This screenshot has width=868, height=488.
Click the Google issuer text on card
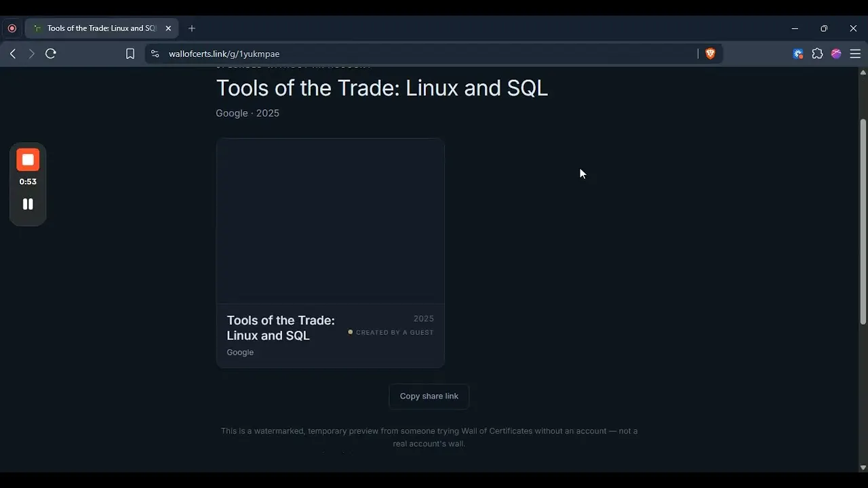(240, 352)
